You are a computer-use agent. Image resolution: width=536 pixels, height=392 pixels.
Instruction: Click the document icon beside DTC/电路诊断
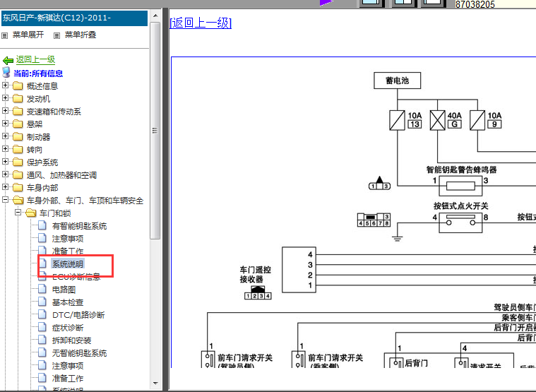(42, 314)
